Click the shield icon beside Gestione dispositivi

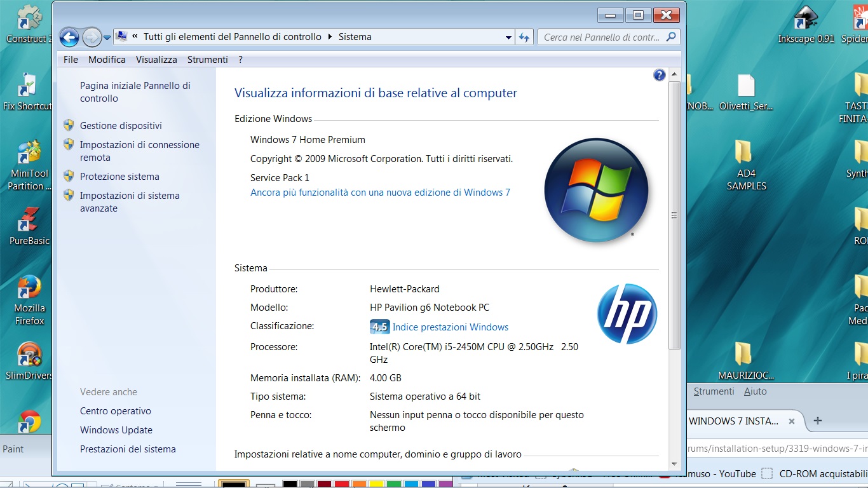point(69,125)
